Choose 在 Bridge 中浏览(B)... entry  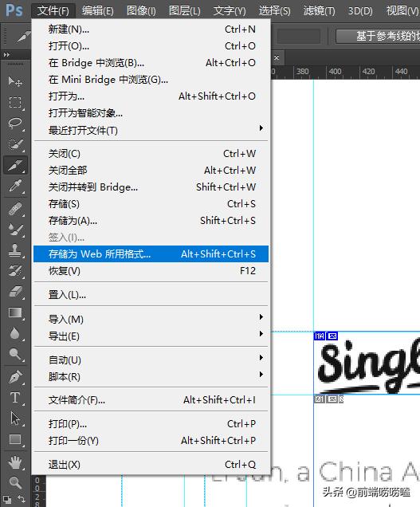tap(151, 63)
